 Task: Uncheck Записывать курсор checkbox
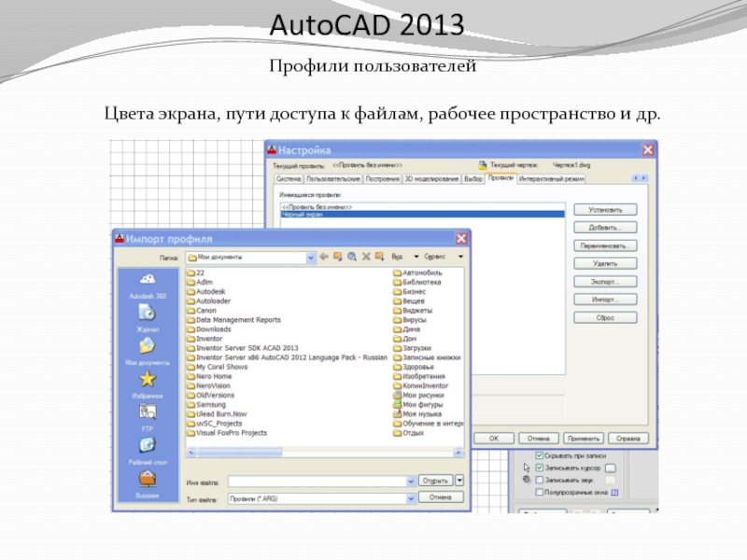tap(540, 469)
